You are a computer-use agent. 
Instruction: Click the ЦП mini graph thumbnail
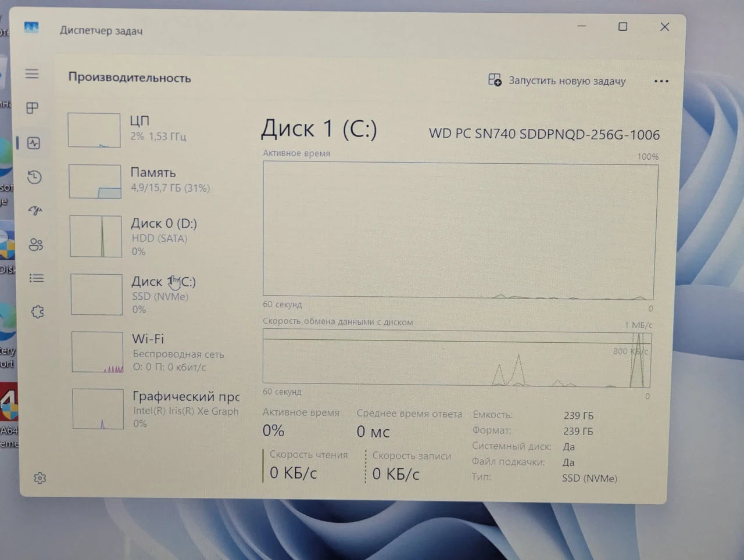(94, 130)
